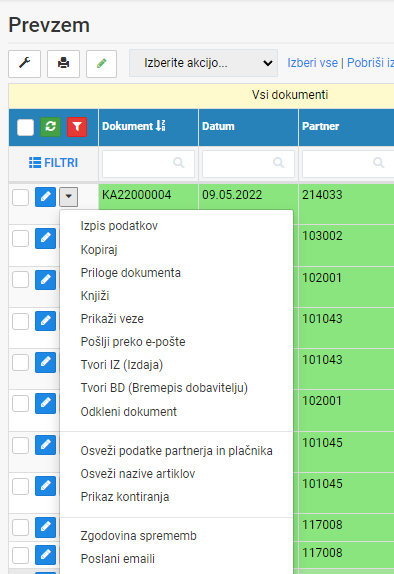This screenshot has height=574, width=394.
Task: Click edit pencil in second 101045 row
Action: (x=45, y=486)
